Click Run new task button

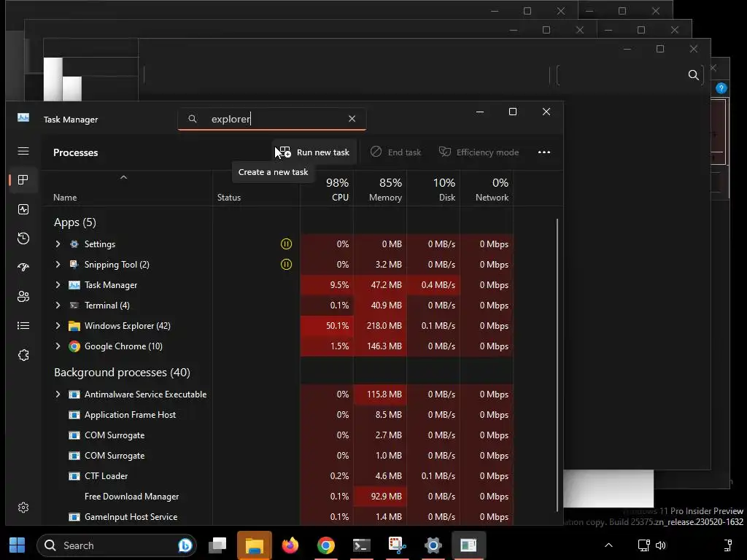(x=314, y=152)
